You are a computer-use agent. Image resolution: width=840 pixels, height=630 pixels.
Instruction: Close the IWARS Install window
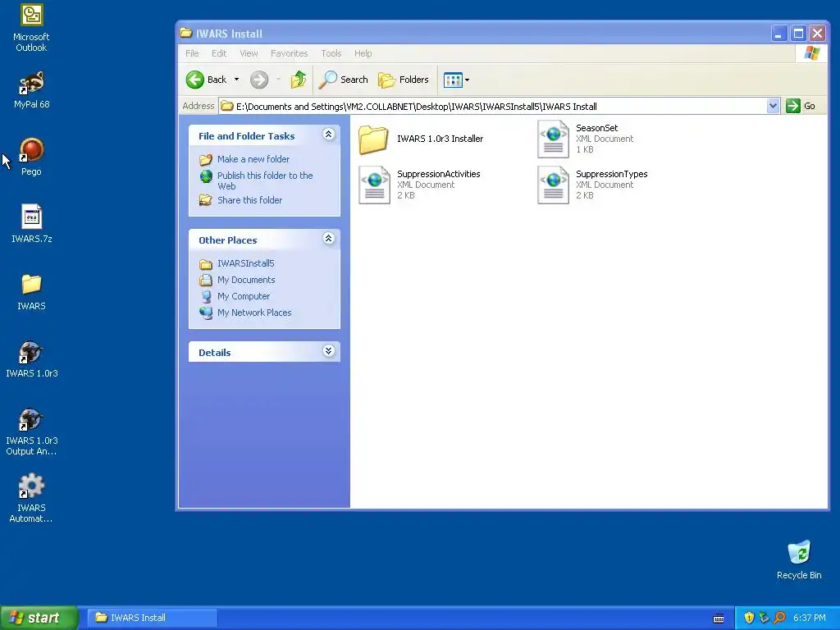pos(818,34)
